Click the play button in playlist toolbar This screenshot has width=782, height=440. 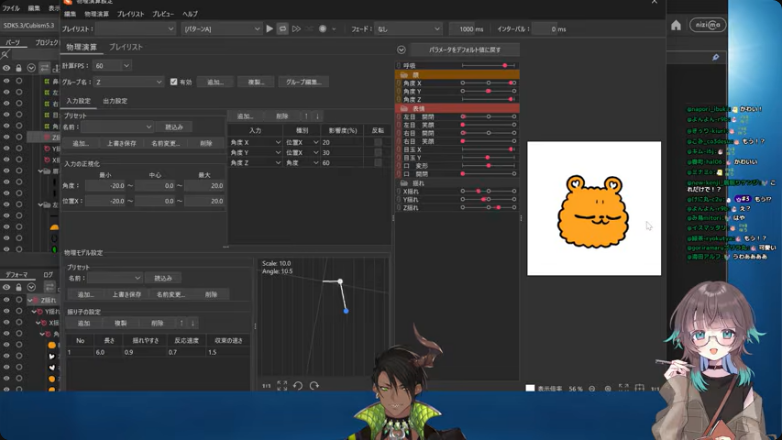click(x=269, y=29)
